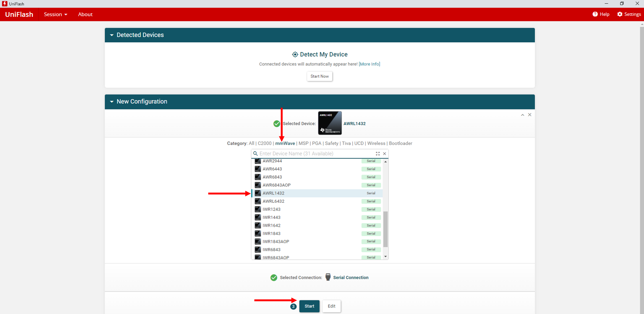Click the Detect My Device target icon

coord(295,54)
